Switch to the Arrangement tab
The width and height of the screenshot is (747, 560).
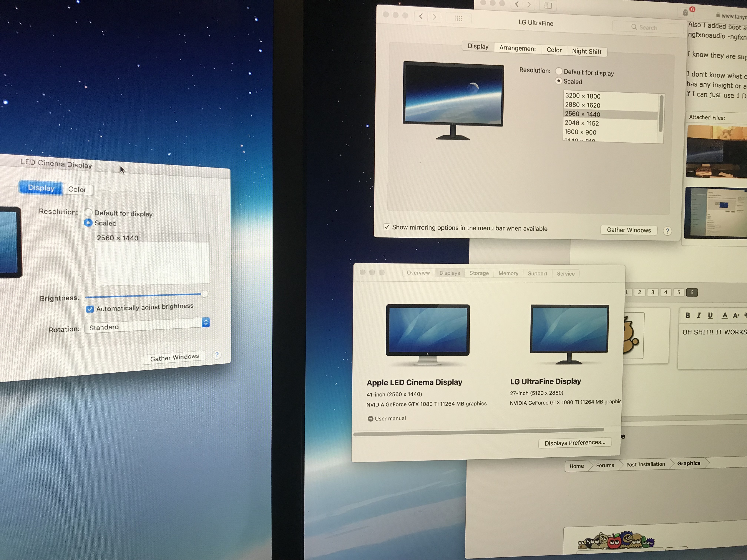click(x=517, y=48)
